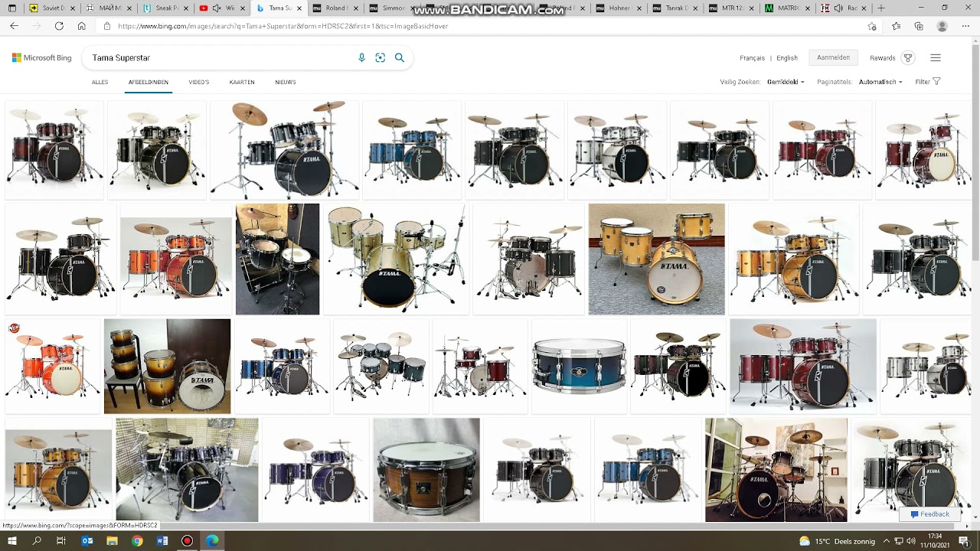Open Task View from the taskbar
The width and height of the screenshot is (980, 551).
[x=61, y=541]
